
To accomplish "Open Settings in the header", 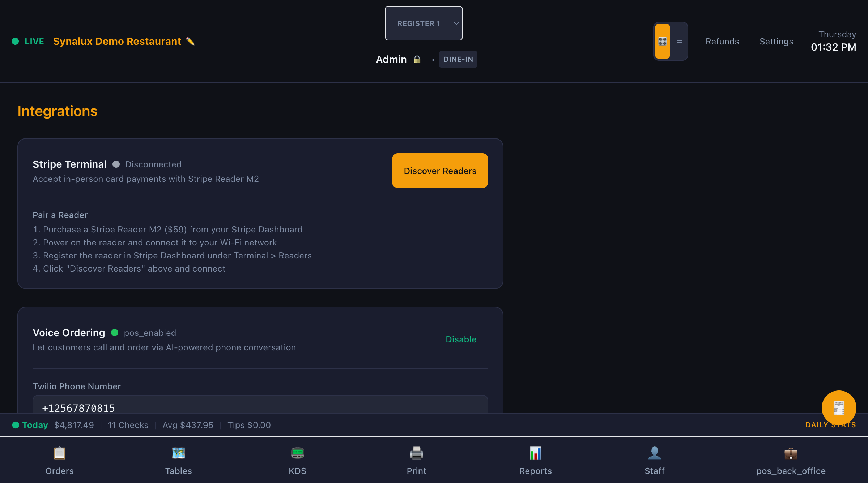I will [776, 42].
